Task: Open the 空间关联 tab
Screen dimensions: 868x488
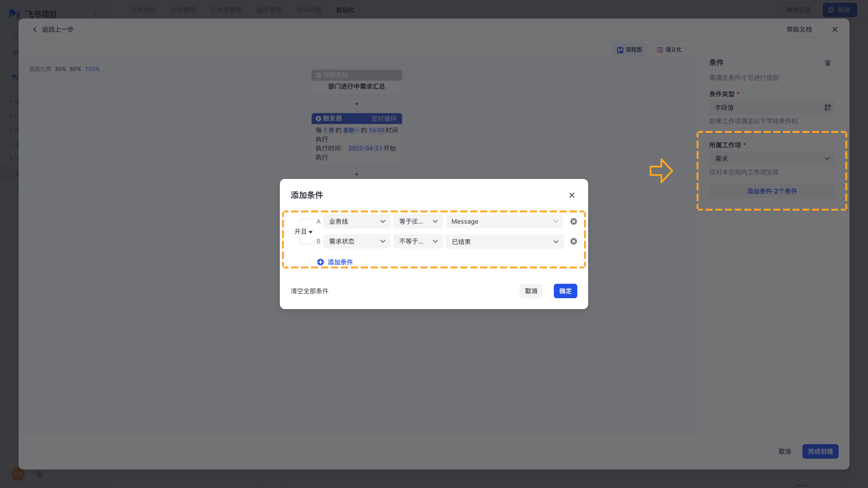Action: pyautogui.click(x=309, y=10)
